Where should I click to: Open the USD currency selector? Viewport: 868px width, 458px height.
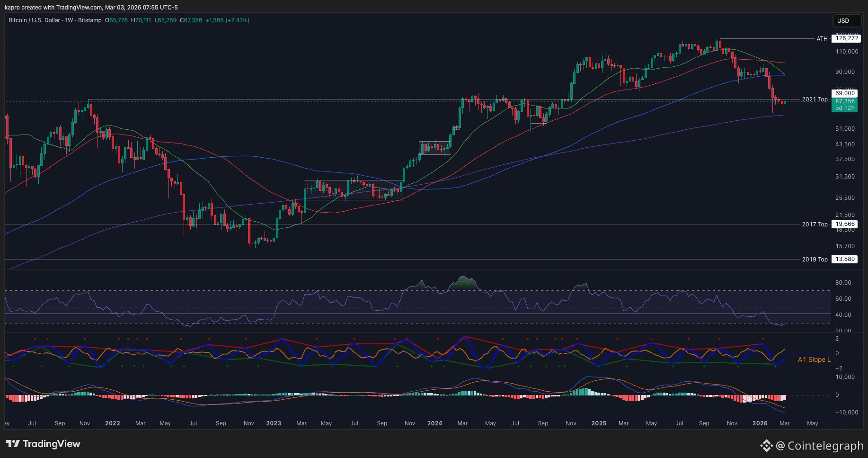pyautogui.click(x=847, y=21)
